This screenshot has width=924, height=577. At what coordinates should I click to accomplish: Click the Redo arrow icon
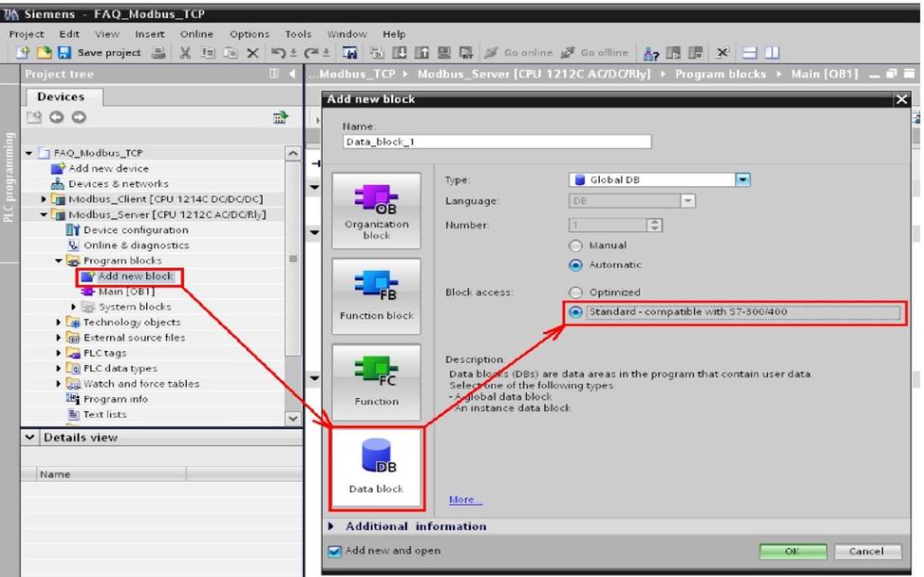311,53
